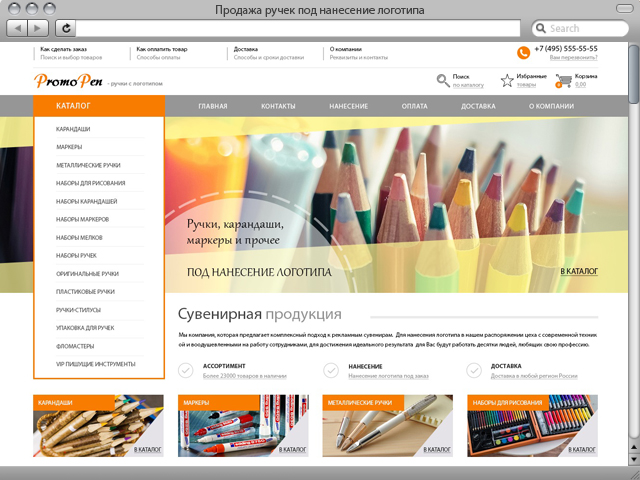Open the Нанесение menu item
The height and width of the screenshot is (480, 640).
349,106
